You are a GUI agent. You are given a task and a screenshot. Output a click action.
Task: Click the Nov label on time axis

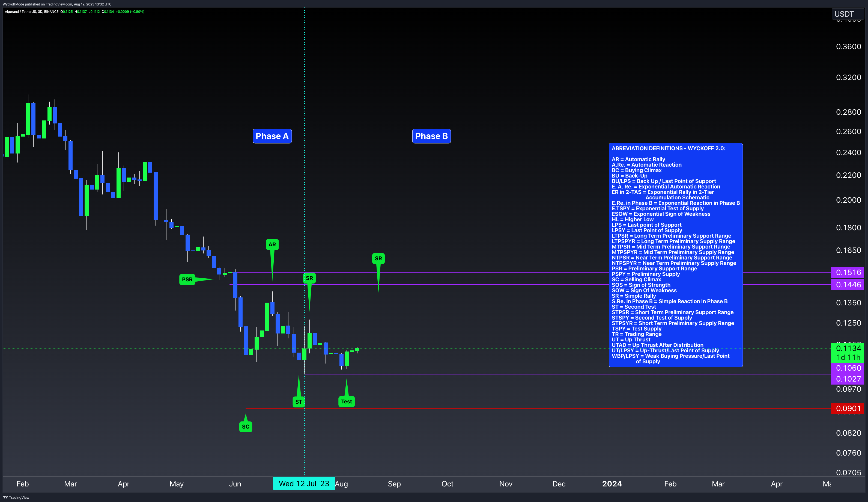pos(506,484)
